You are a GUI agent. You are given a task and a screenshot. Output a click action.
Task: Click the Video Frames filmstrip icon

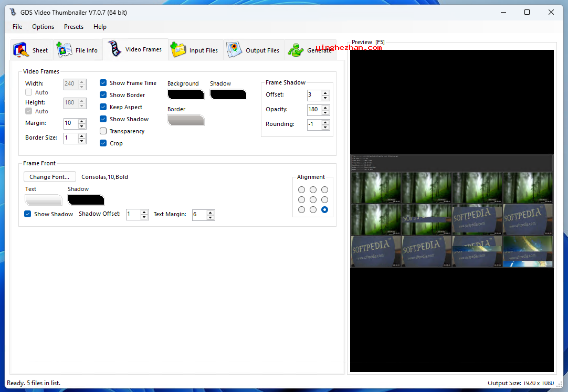click(114, 49)
